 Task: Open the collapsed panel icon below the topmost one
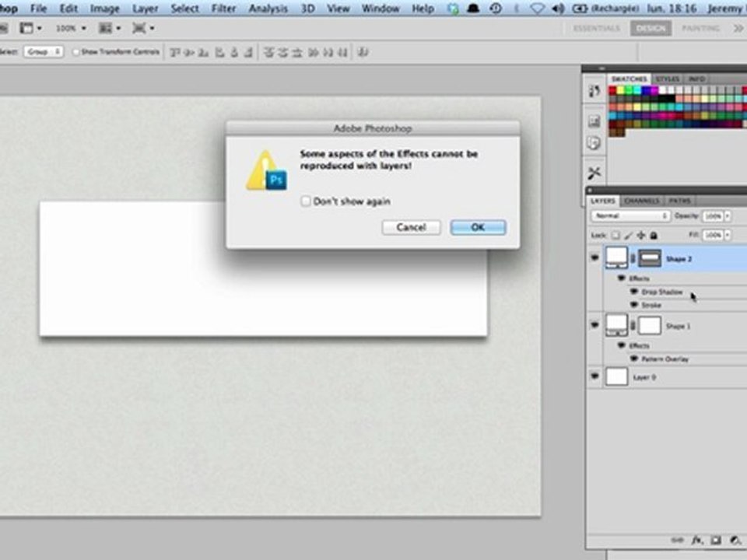coord(594,122)
